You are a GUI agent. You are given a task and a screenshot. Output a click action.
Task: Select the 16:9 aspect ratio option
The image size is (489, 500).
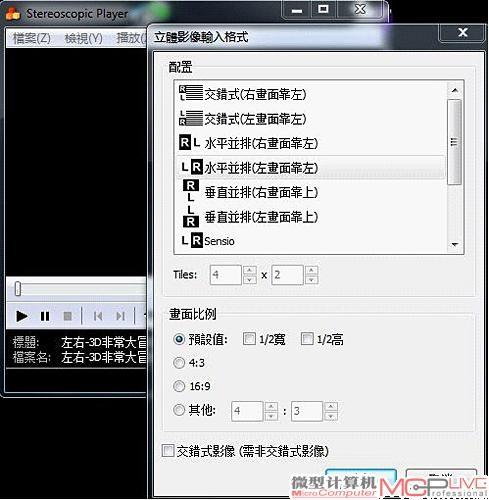tap(179, 386)
